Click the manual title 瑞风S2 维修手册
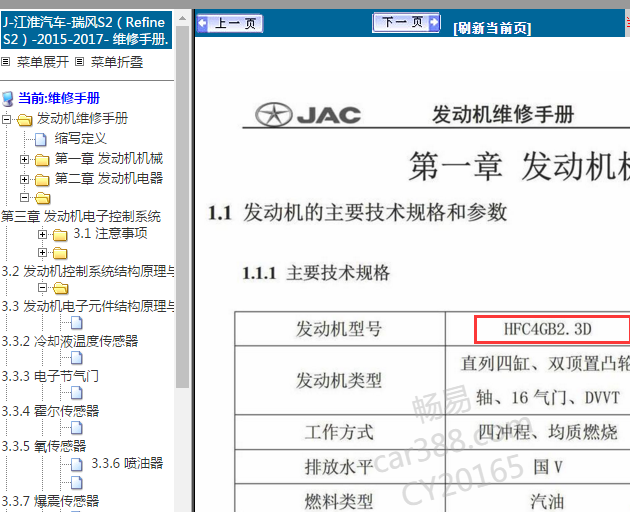 coord(86,31)
